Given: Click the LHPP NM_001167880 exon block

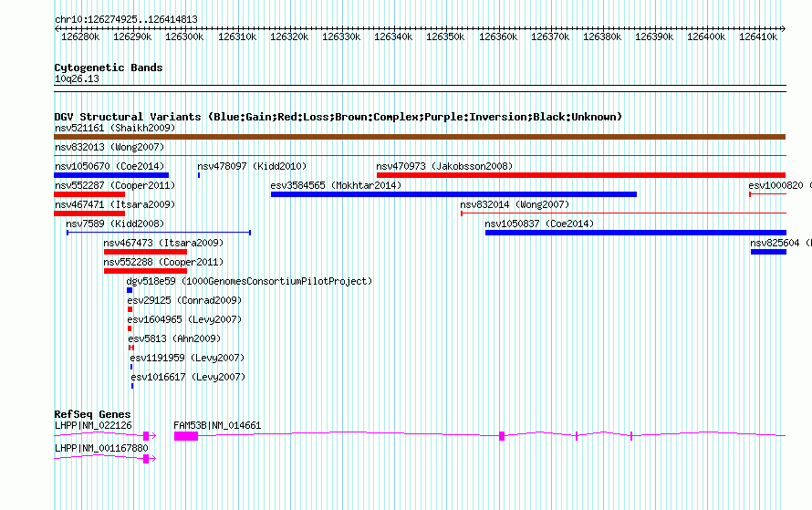Looking at the screenshot, I should (146, 459).
